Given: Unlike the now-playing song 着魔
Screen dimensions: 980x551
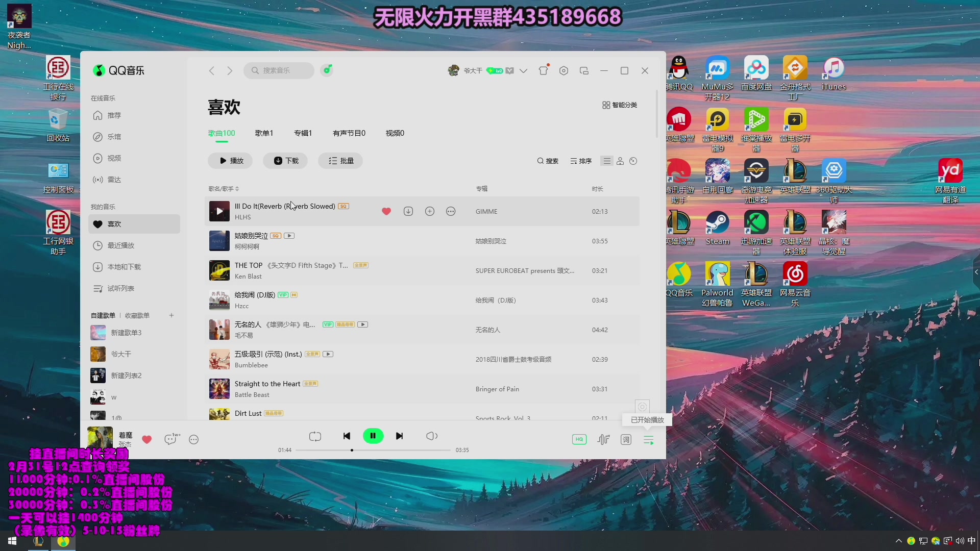Looking at the screenshot, I should pyautogui.click(x=146, y=439).
